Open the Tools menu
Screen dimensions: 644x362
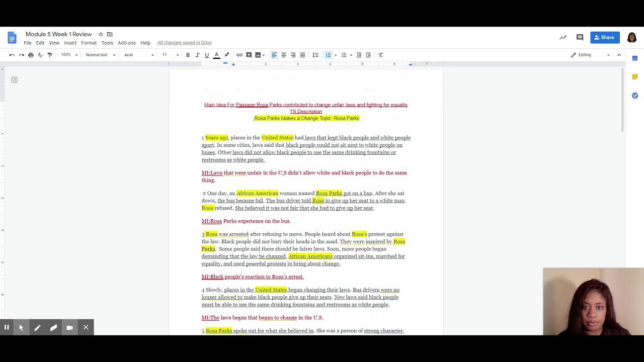click(107, 43)
